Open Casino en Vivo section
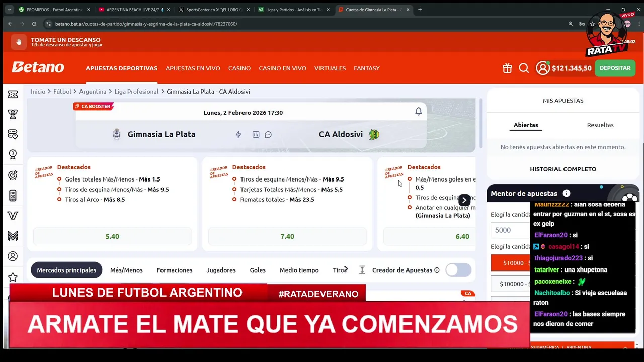Image resolution: width=644 pixels, height=362 pixels. 282,68
